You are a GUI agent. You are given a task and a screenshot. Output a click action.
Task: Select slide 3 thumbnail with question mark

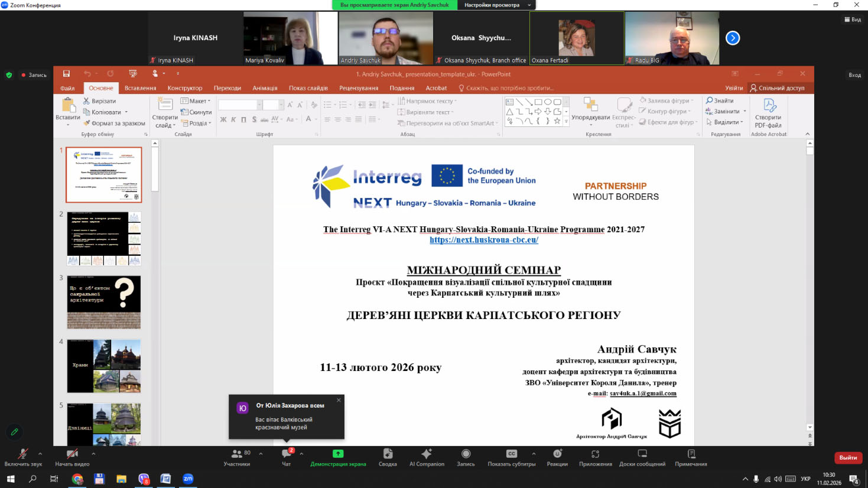click(x=104, y=302)
